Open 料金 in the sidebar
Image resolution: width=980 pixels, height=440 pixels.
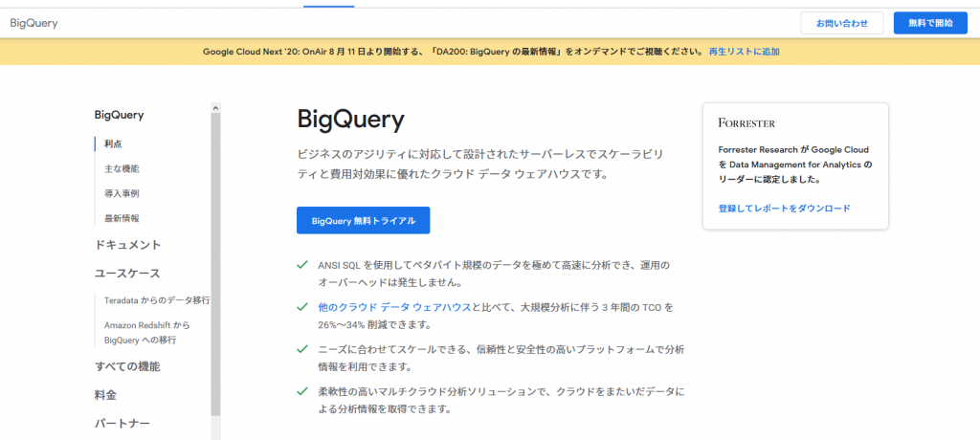(x=105, y=395)
